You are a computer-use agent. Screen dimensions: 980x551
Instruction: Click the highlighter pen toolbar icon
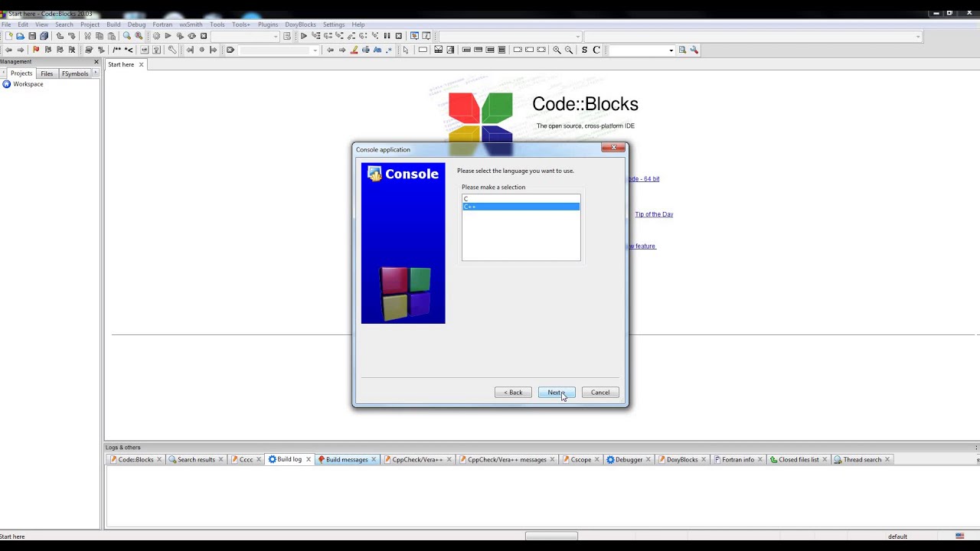[x=354, y=50]
